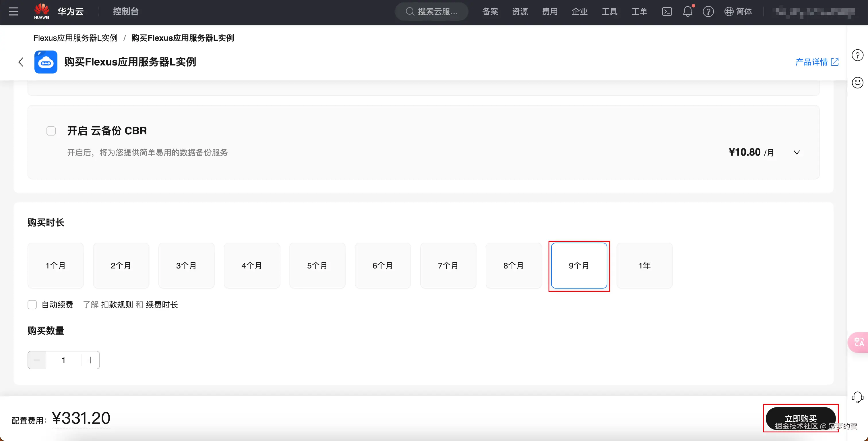
Task: Click the pink translation floating icon
Action: 859,342
